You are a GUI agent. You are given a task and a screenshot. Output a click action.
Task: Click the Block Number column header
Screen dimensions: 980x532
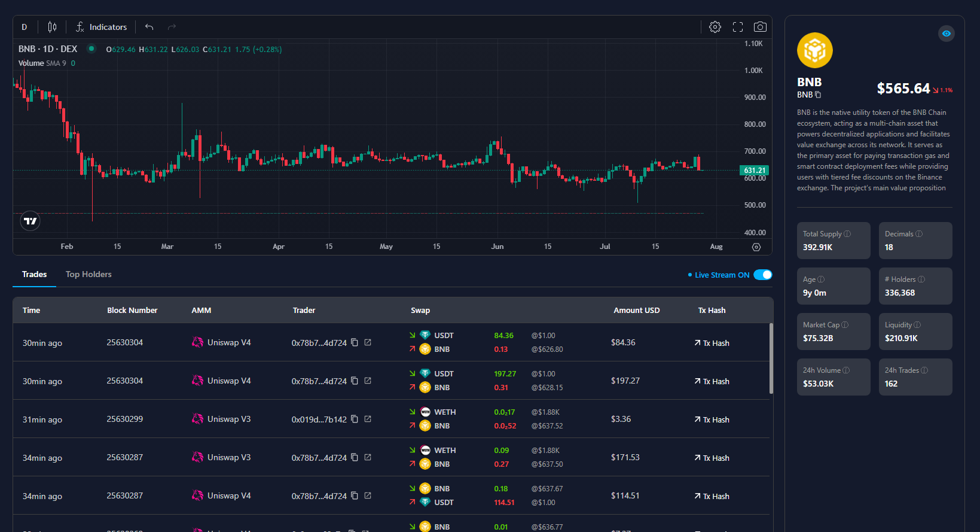coord(132,310)
